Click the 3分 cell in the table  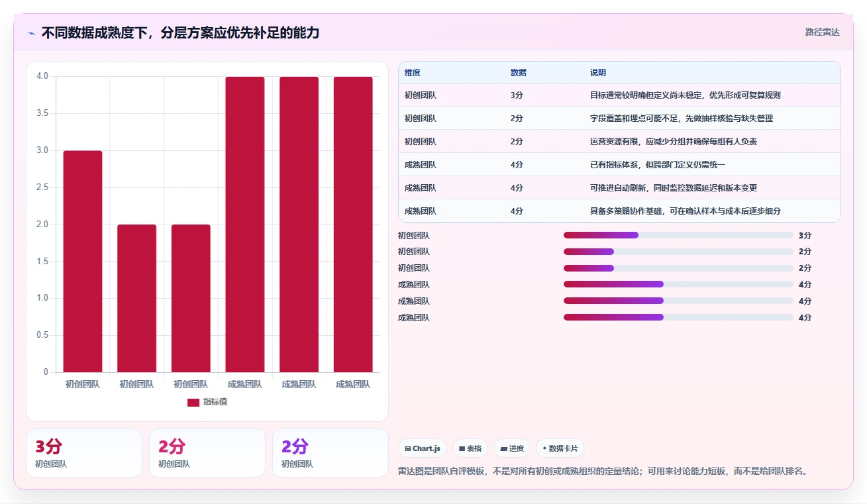pos(517,95)
